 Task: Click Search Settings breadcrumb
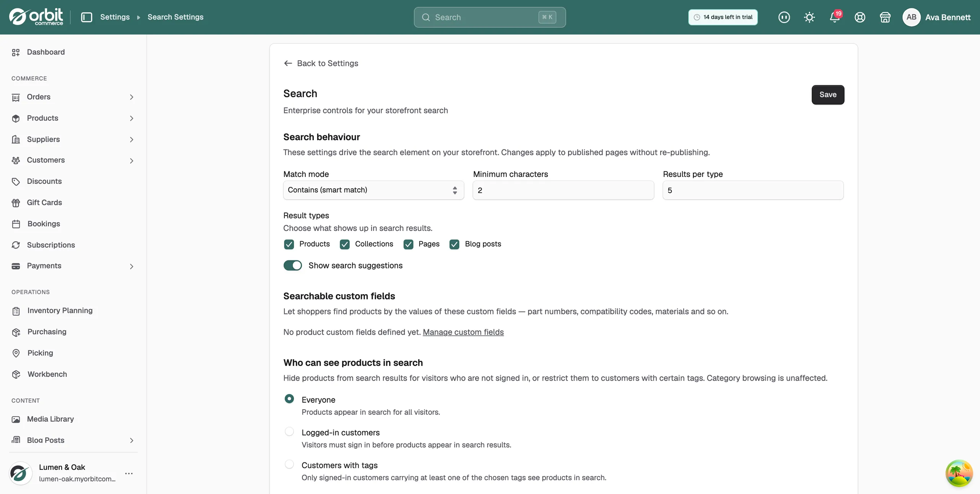(x=175, y=17)
